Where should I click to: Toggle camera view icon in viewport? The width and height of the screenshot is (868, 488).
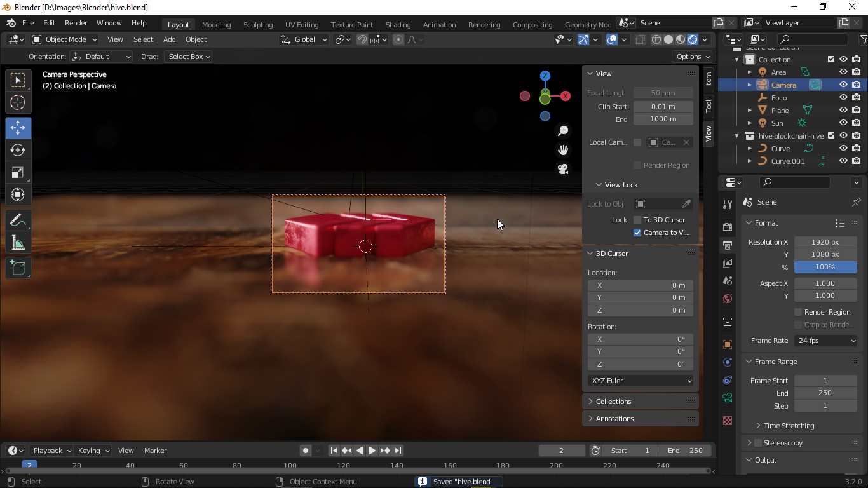[563, 169]
